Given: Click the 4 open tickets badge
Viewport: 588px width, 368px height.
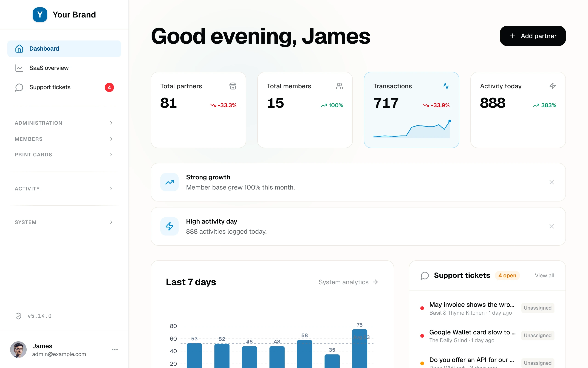Looking at the screenshot, I should point(507,276).
